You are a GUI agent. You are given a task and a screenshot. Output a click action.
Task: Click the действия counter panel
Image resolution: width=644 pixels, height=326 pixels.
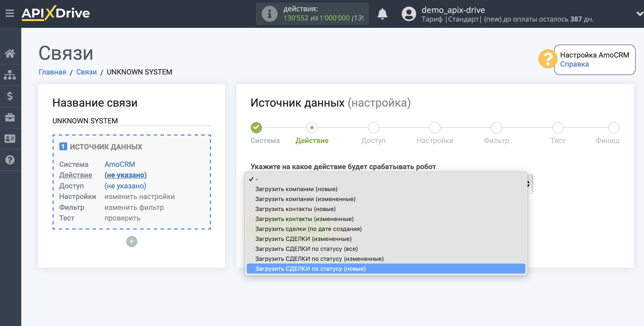tap(312, 14)
